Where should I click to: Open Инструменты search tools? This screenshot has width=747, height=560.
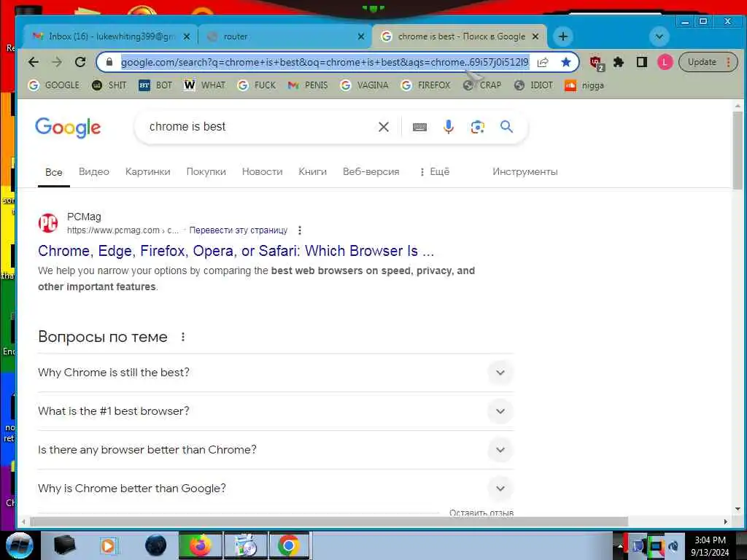pyautogui.click(x=525, y=172)
